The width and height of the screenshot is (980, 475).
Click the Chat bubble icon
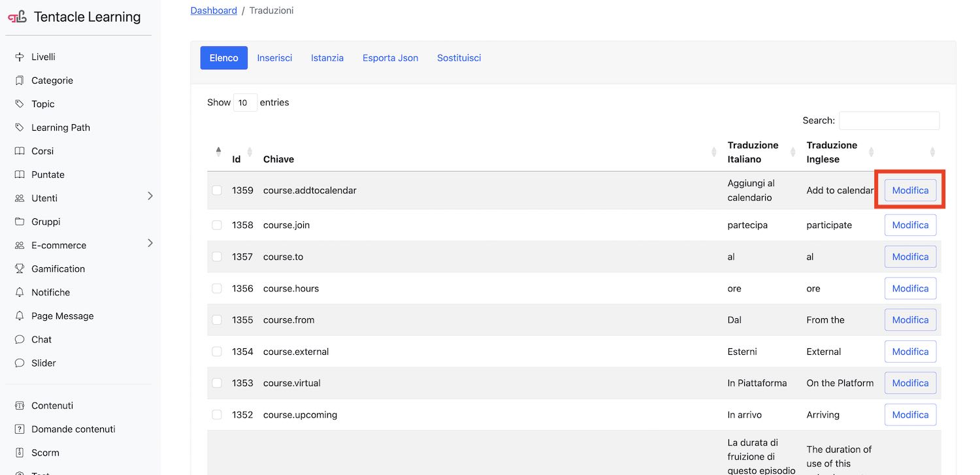coord(20,339)
